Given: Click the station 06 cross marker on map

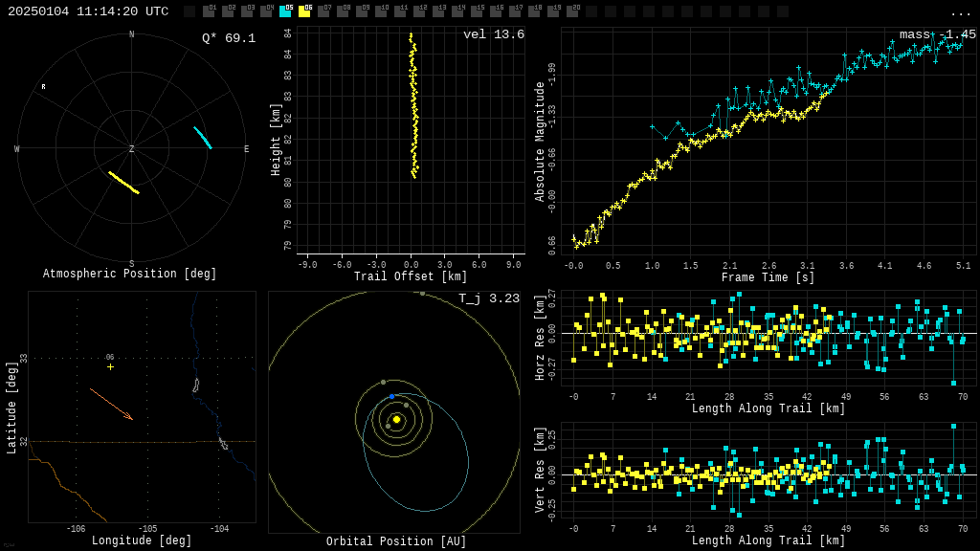Looking at the screenshot, I should (110, 366).
